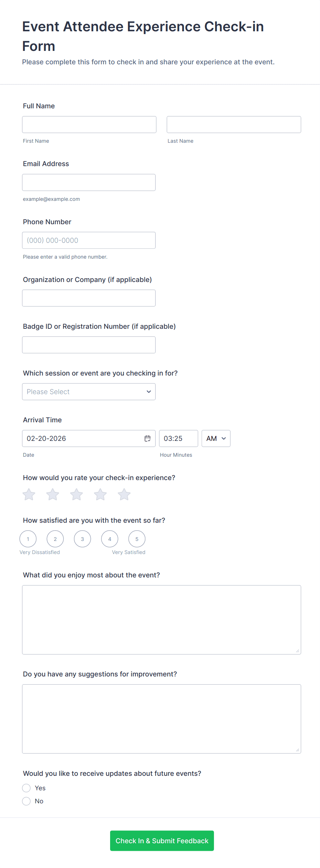Click the Last Name text box
This screenshot has width=320, height=868.
click(234, 124)
